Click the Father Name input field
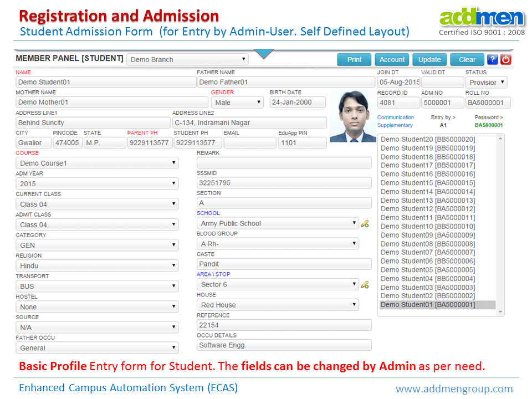The height and width of the screenshot is (399, 532). click(285, 83)
